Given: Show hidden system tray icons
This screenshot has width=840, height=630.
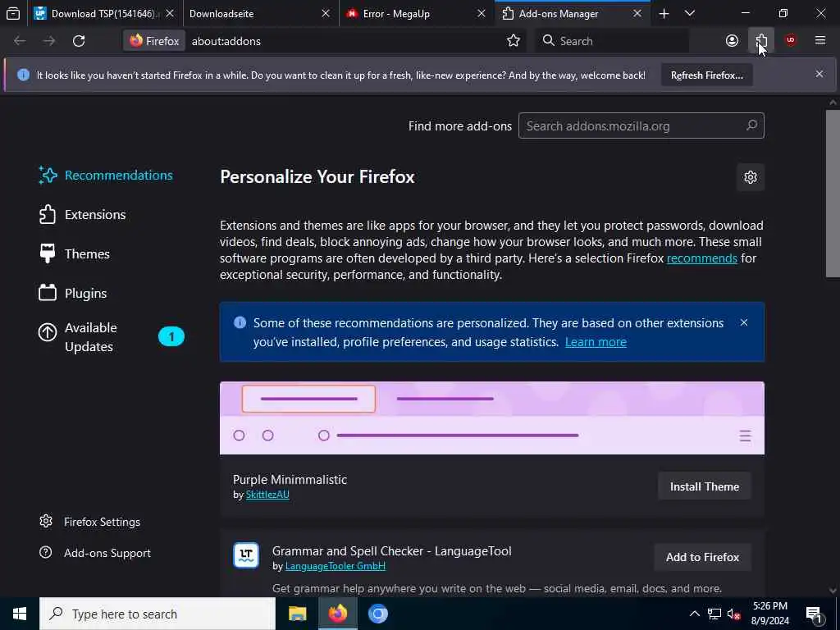Looking at the screenshot, I should (x=694, y=614).
